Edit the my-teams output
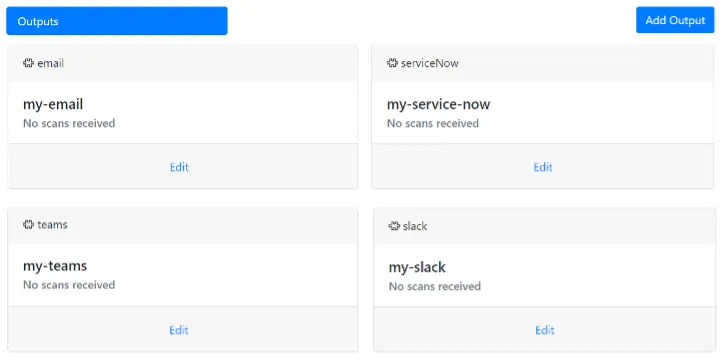Screen dimensions: 728x360 tap(179, 330)
